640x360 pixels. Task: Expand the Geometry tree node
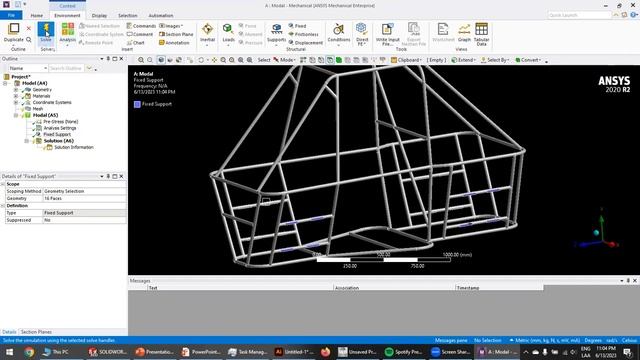[x=16, y=89]
